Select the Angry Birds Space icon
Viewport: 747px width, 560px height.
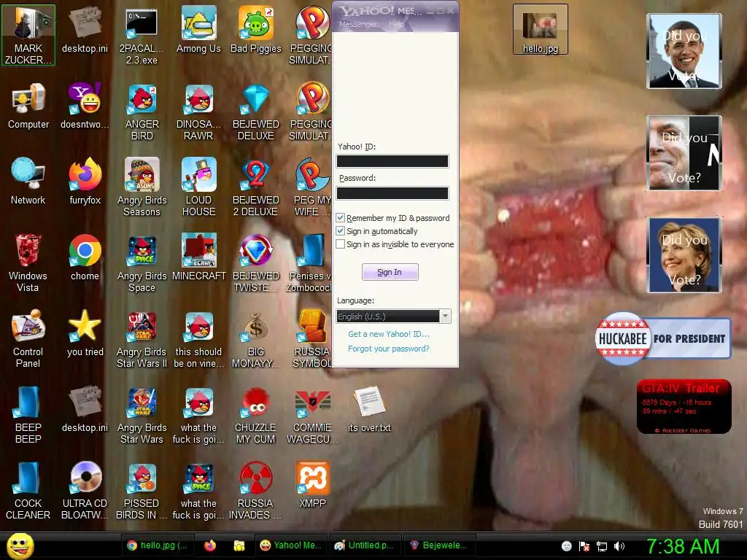click(142, 262)
